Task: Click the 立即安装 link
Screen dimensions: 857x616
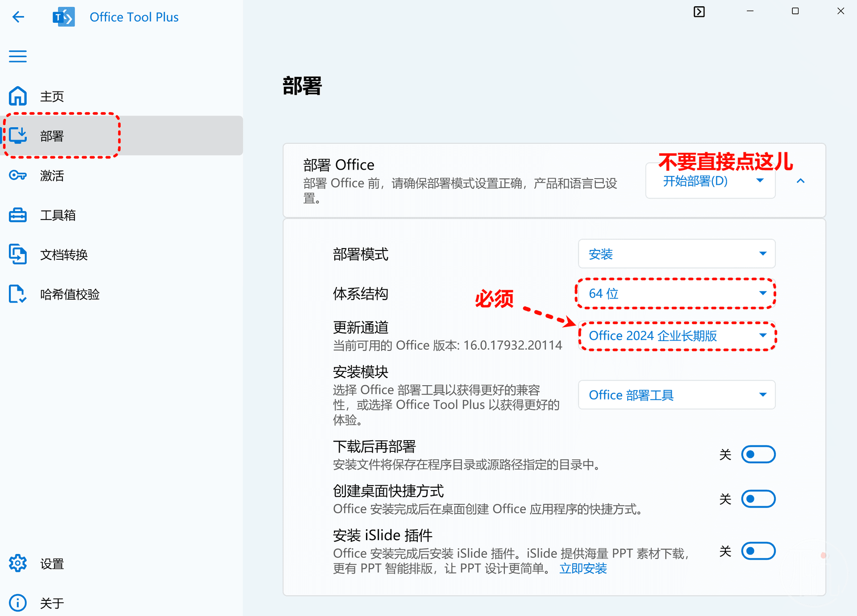Action: (583, 568)
